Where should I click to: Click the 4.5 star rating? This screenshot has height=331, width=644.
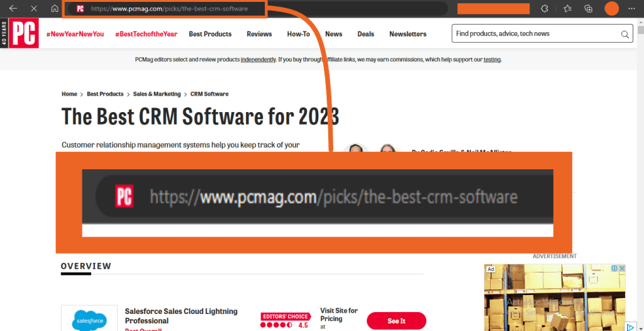284,325
